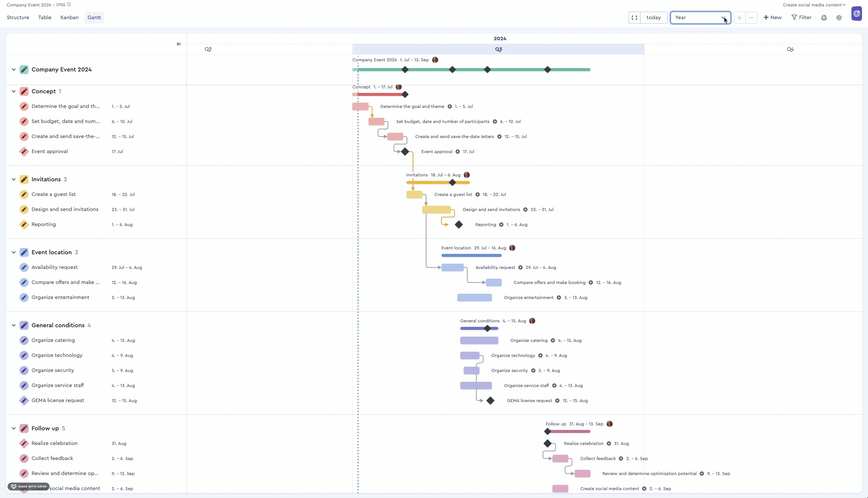
Task: Click the purple awork logo icon
Action: (857, 14)
